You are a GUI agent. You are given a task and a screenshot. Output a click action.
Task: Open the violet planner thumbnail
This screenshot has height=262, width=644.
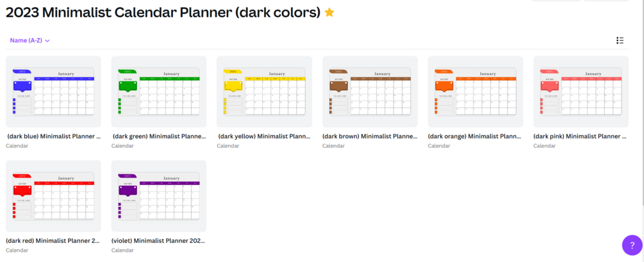click(x=159, y=195)
